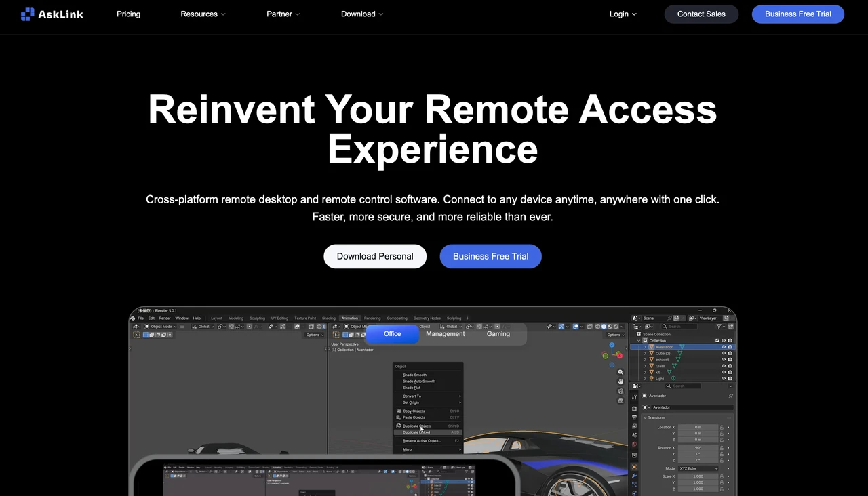Open the orange Object properties tab icon
The image size is (868, 496).
coord(635,467)
